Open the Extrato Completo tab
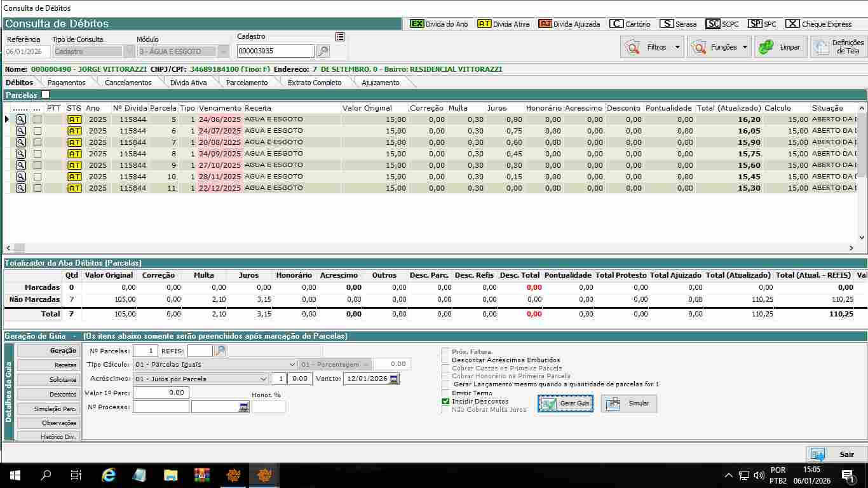This screenshot has height=488, width=868. 315,83
